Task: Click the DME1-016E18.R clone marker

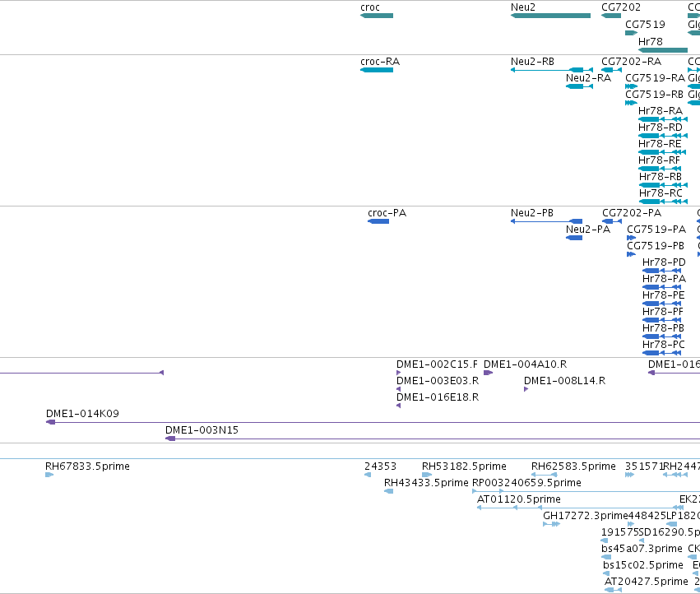Action: (399, 406)
